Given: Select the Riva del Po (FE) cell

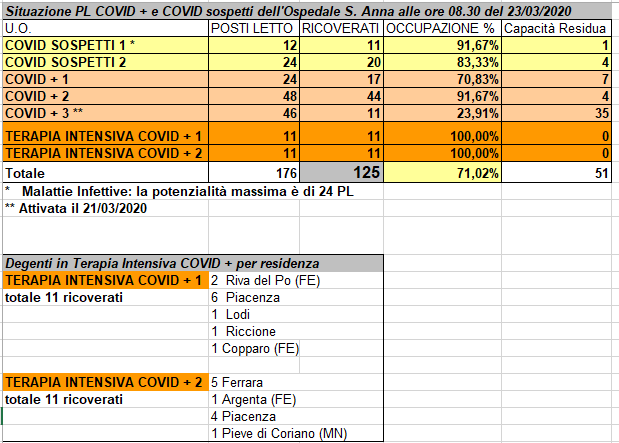Looking at the screenshot, I should click(x=260, y=280).
